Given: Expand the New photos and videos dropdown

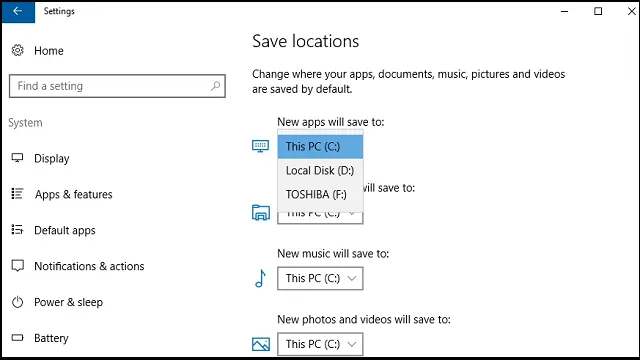Looking at the screenshot, I should (x=320, y=344).
